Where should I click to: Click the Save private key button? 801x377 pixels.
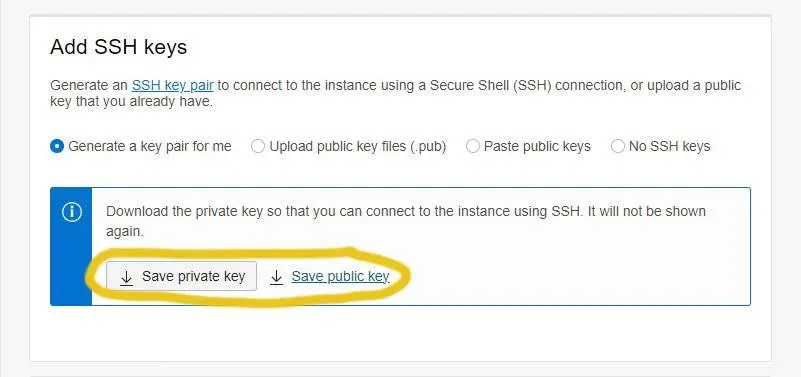(181, 276)
